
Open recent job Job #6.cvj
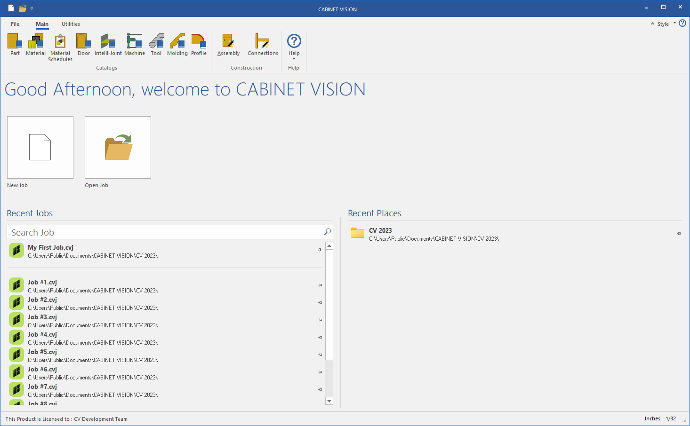tap(165, 373)
